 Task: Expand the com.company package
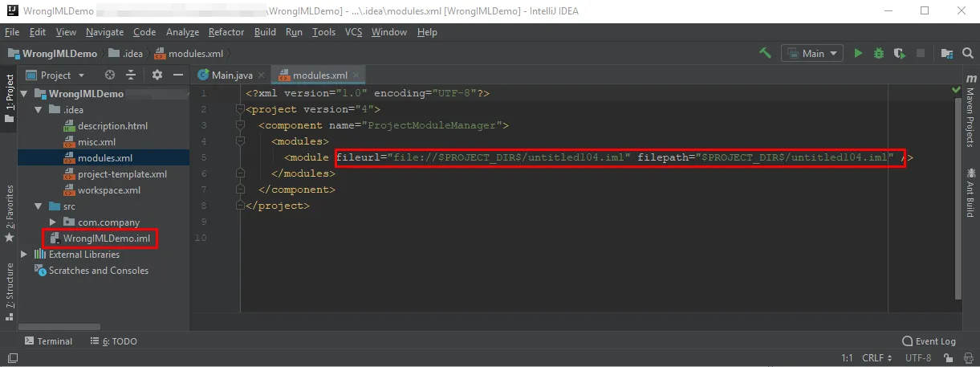(53, 222)
